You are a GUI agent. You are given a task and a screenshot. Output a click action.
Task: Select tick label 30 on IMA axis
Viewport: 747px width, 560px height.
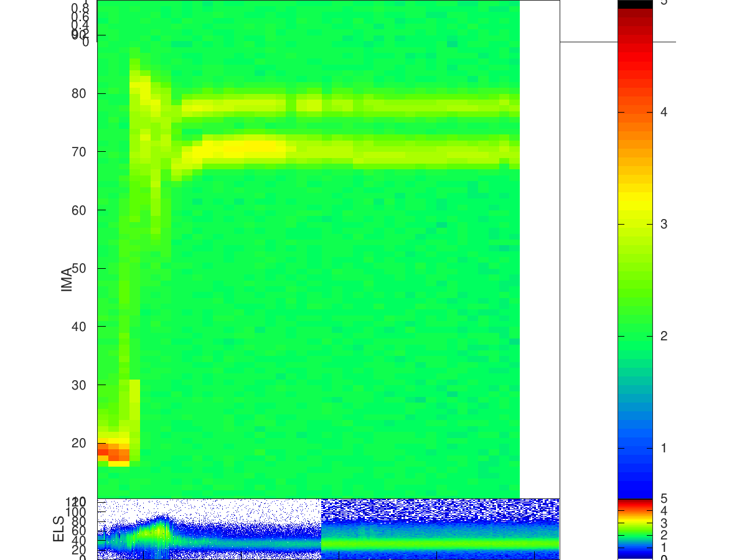point(78,385)
